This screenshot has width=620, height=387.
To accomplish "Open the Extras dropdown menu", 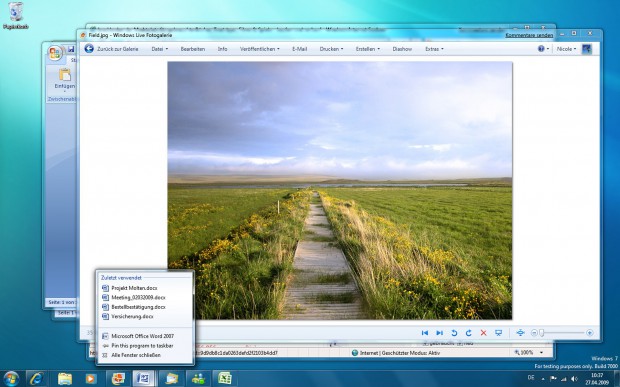I will click(x=434, y=49).
